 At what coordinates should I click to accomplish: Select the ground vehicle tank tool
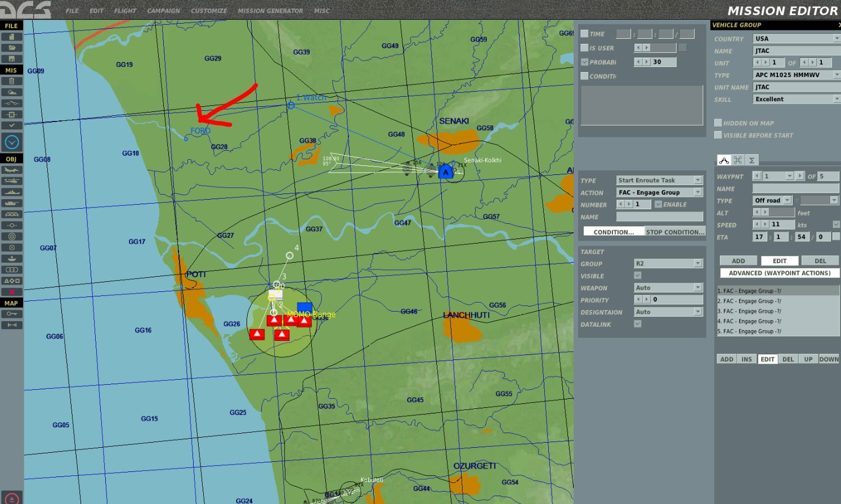(11, 203)
